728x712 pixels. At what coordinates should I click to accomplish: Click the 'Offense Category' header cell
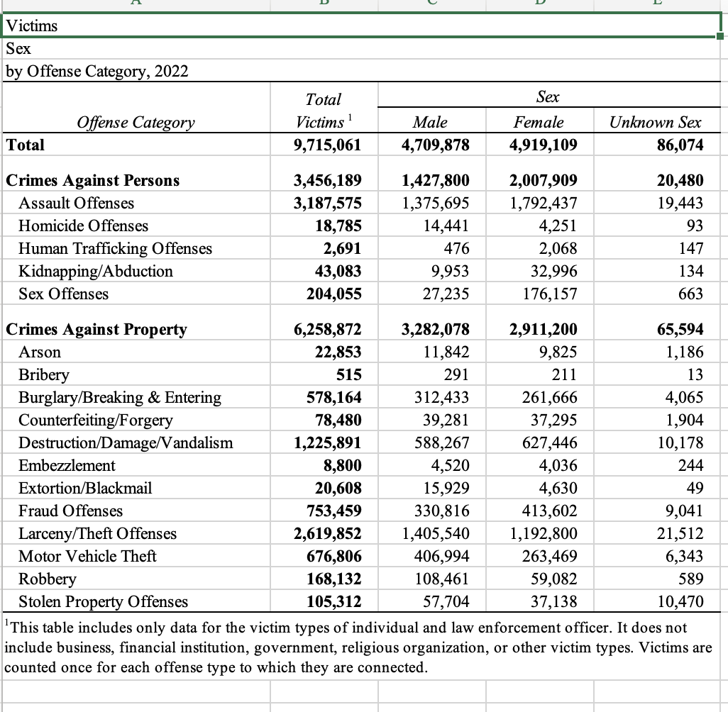click(135, 122)
